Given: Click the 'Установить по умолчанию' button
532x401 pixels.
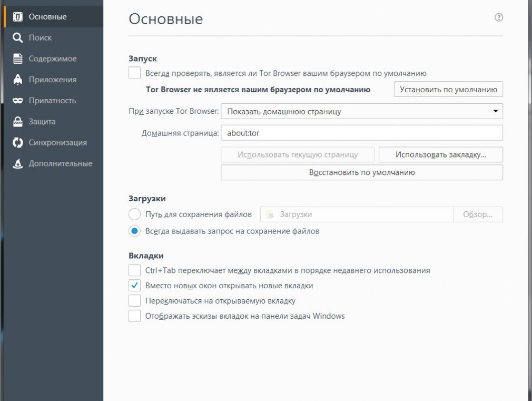Looking at the screenshot, I should [x=448, y=89].
